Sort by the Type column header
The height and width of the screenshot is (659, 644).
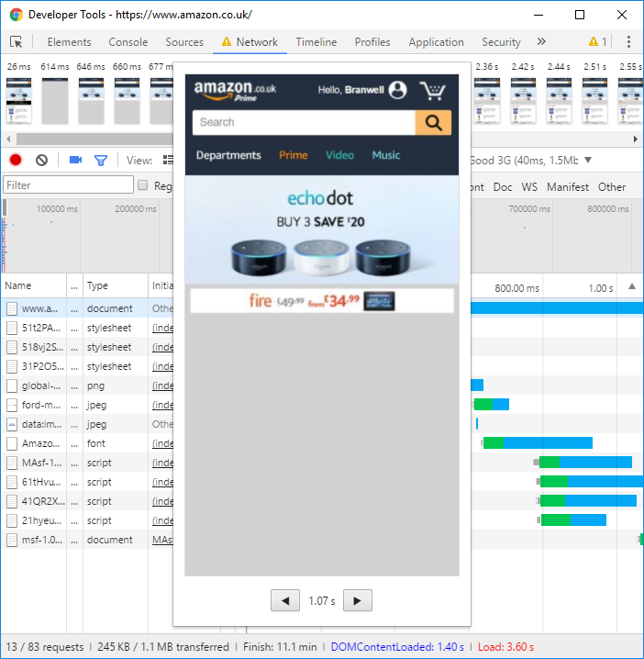[116, 285]
